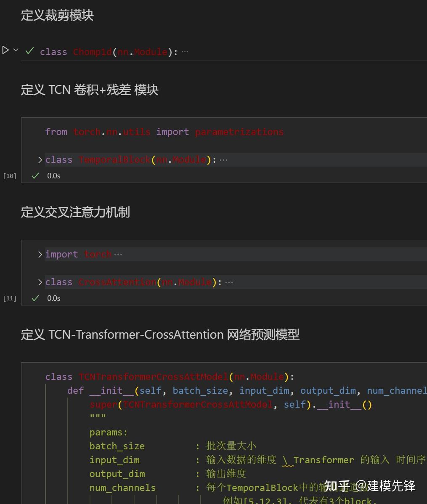Screen dimensions: 427x504
Task: Click the 0.0s execution time in cell [10]
Action: [x=53, y=175]
